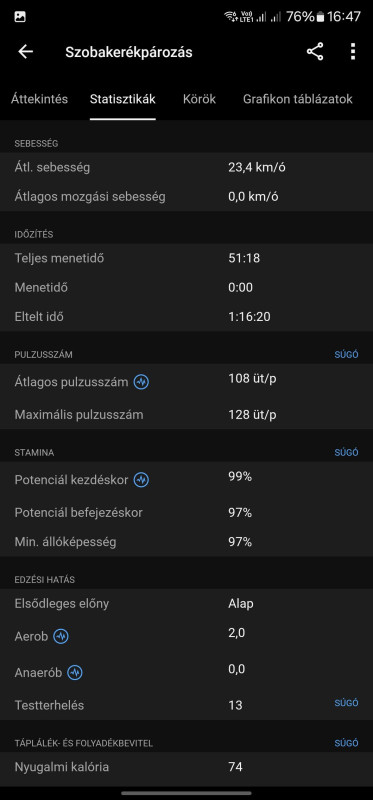373x800 pixels.
Task: Tap the gallery notification icon in status bar
Action: [20, 17]
